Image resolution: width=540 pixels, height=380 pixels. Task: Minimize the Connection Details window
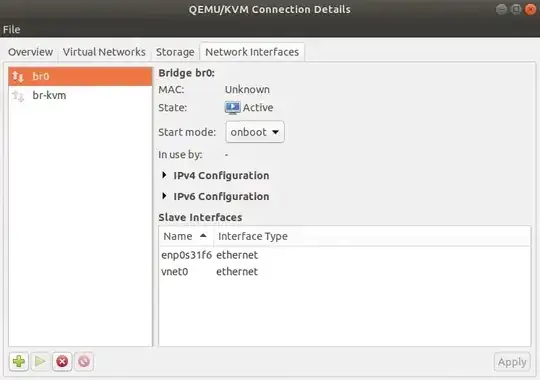click(x=501, y=9)
